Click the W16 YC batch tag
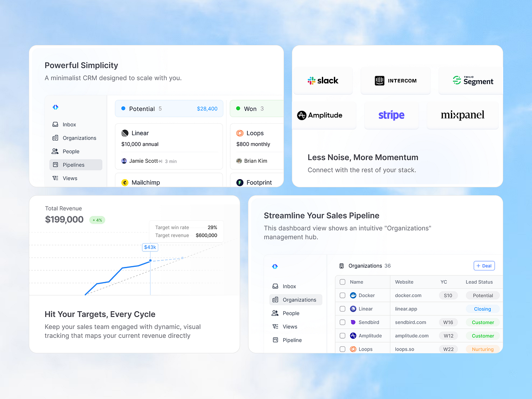532x399 pixels. (x=448, y=322)
